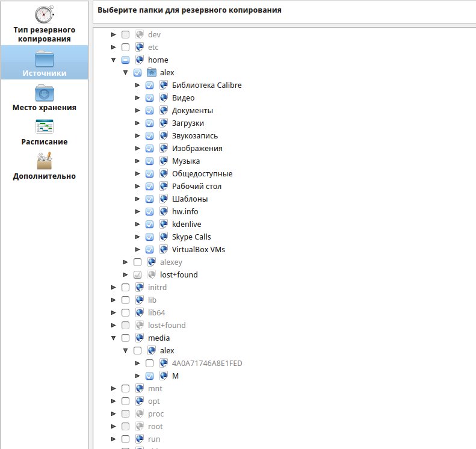Collapse the media folder tree
Viewport: 476px width, 449px height.
114,338
